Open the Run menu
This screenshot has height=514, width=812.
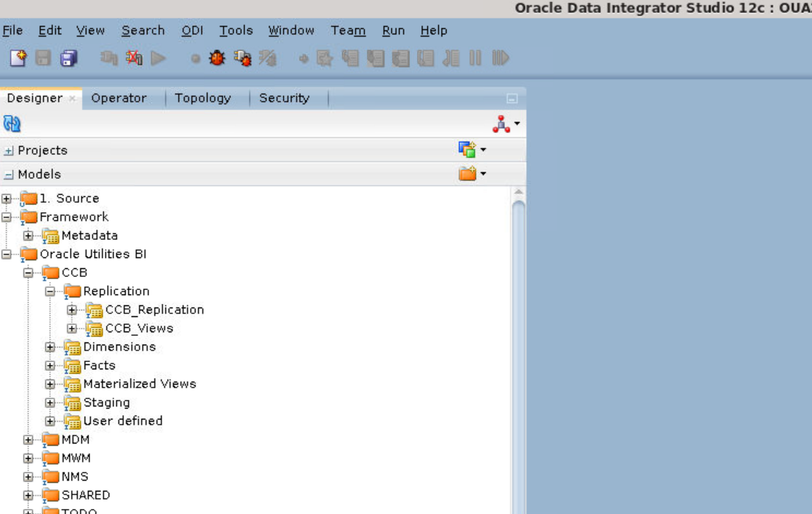click(x=393, y=31)
